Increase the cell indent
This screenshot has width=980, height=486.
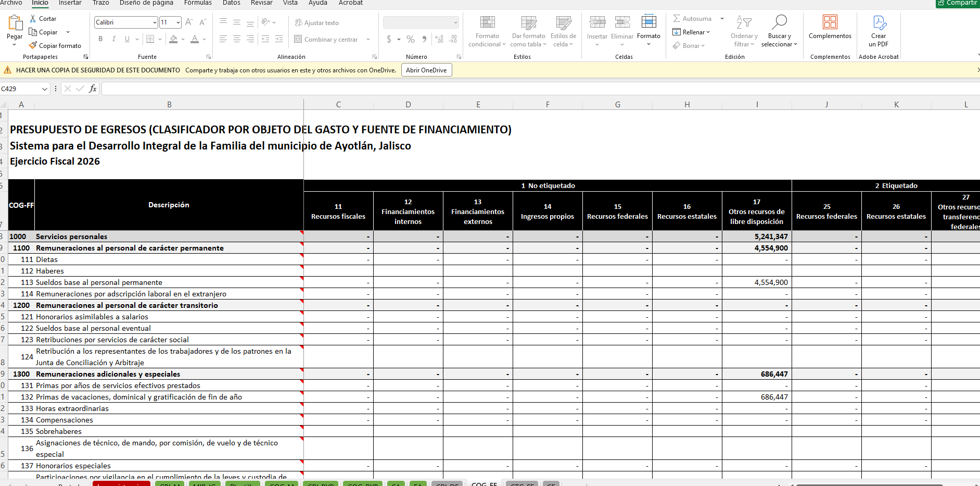[279, 39]
